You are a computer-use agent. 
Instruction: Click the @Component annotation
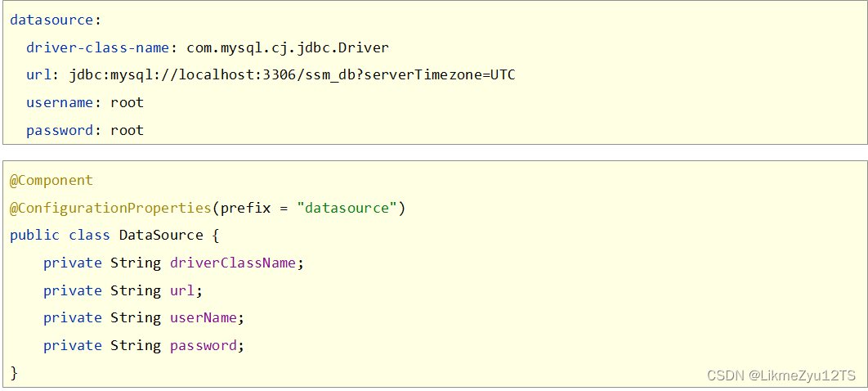click(51, 181)
